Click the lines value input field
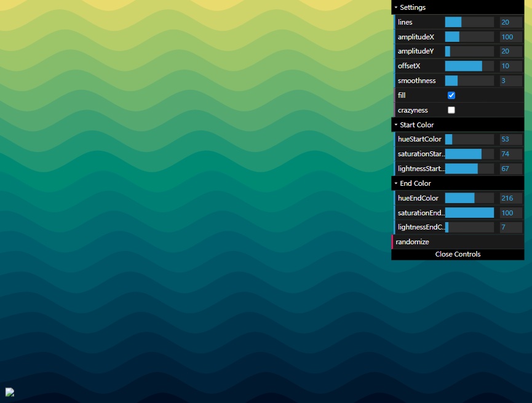Screen dimensions: 532x403 [x=510, y=22]
